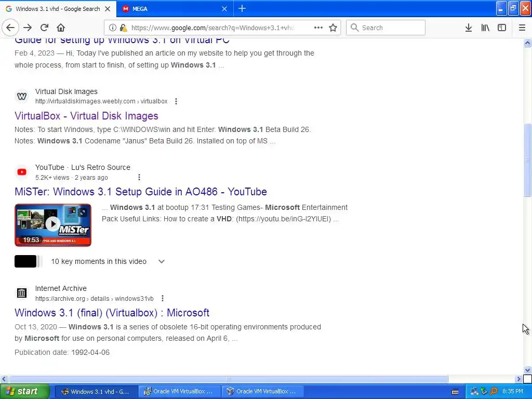Screen dimensions: 532x399
Task: Open the page actions three-dot menu
Action: pos(318,28)
